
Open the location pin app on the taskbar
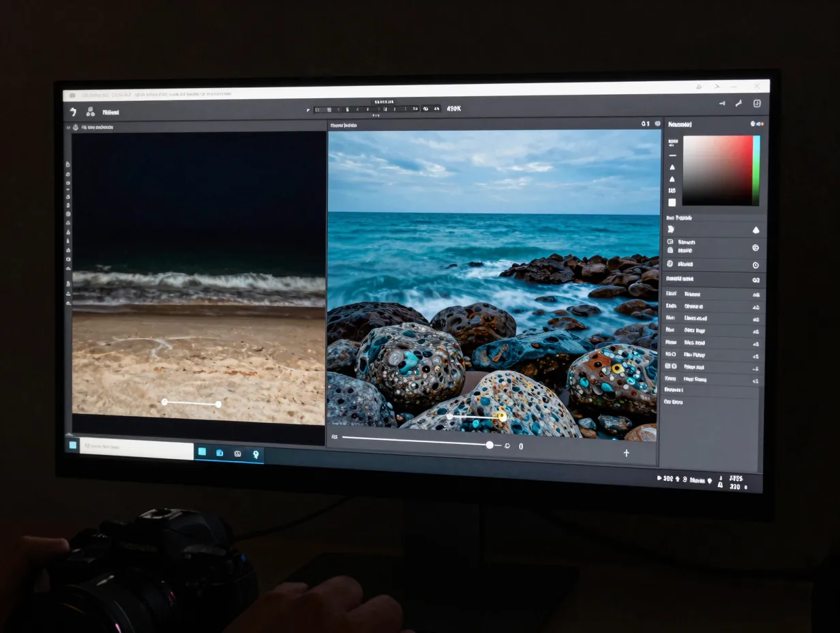[256, 454]
